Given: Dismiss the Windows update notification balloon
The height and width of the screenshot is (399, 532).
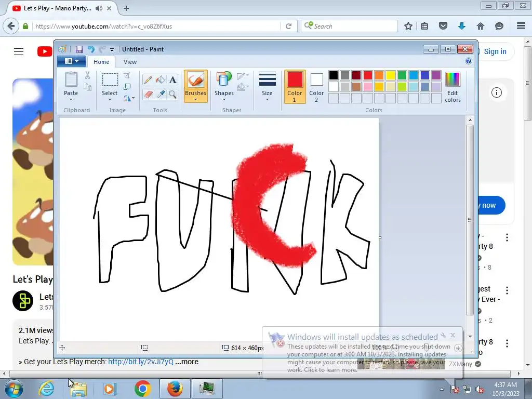Looking at the screenshot, I should pyautogui.click(x=453, y=335).
